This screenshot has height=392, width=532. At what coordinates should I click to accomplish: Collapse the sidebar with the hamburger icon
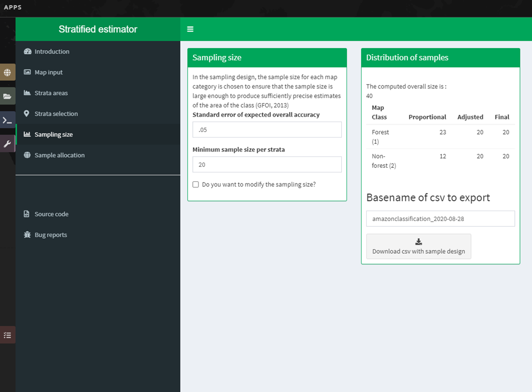[x=190, y=29]
